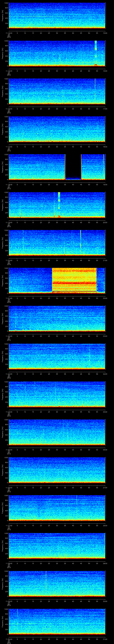Open the spectrogram panel starting at 11:14:00

pyautogui.click(x=57, y=16)
